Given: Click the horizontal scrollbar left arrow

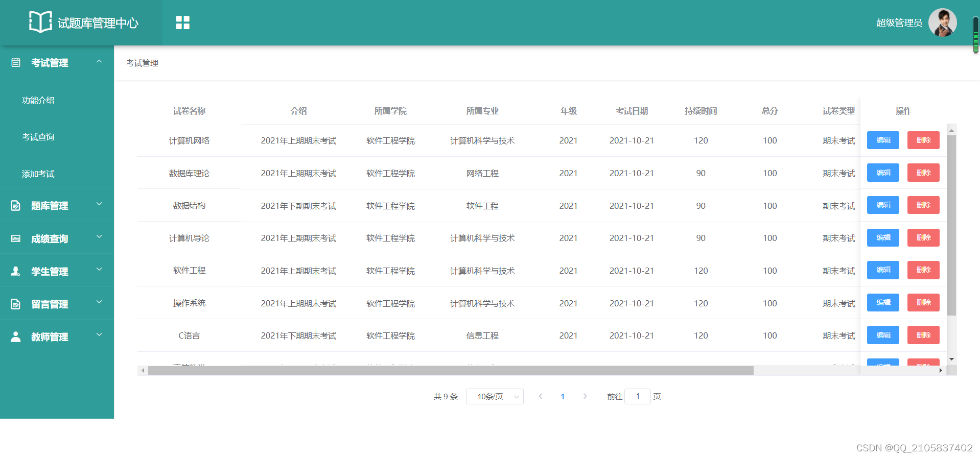Looking at the screenshot, I should click(x=143, y=371).
